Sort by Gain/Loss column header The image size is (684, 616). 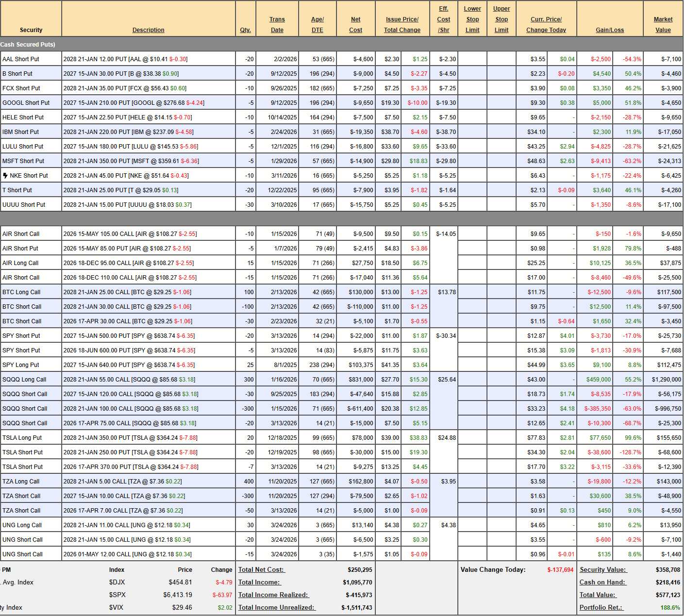(x=609, y=30)
